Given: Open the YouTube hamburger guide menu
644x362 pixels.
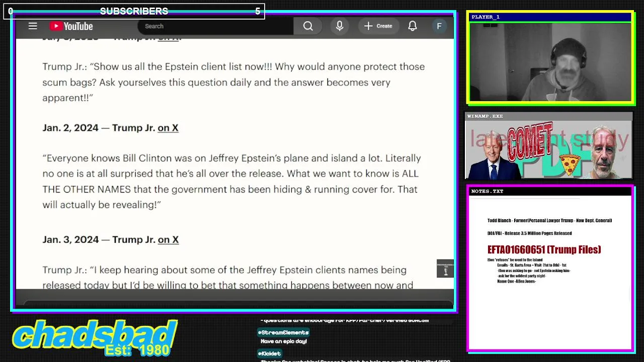Looking at the screenshot, I should pyautogui.click(x=33, y=26).
